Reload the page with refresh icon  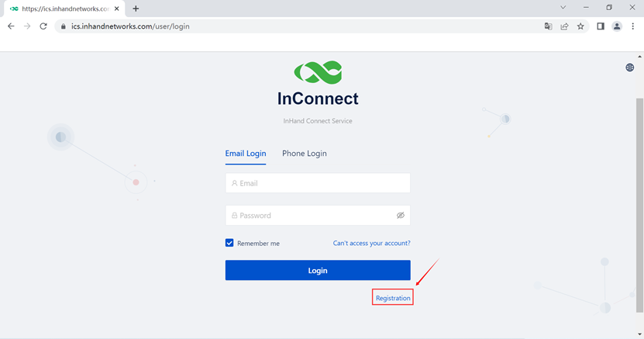click(43, 26)
